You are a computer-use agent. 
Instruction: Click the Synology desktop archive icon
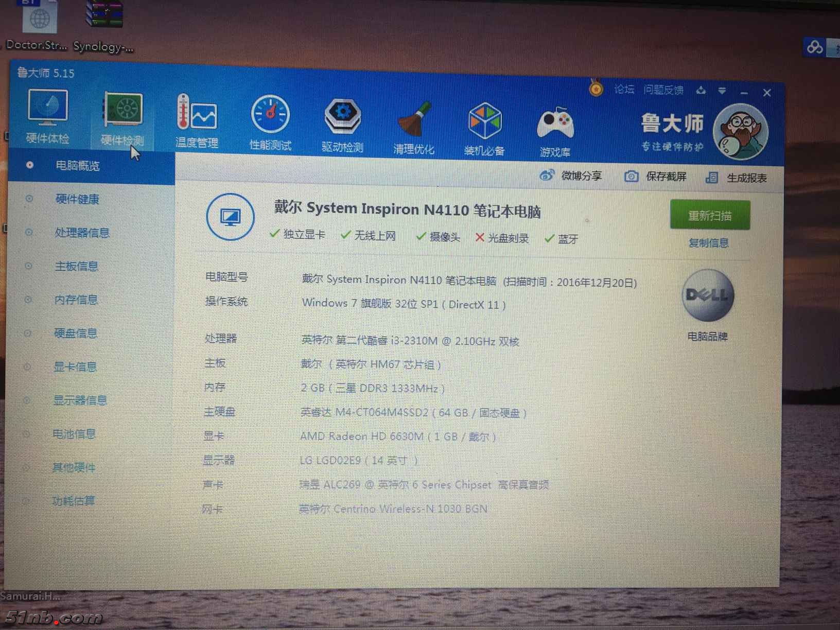(x=103, y=26)
